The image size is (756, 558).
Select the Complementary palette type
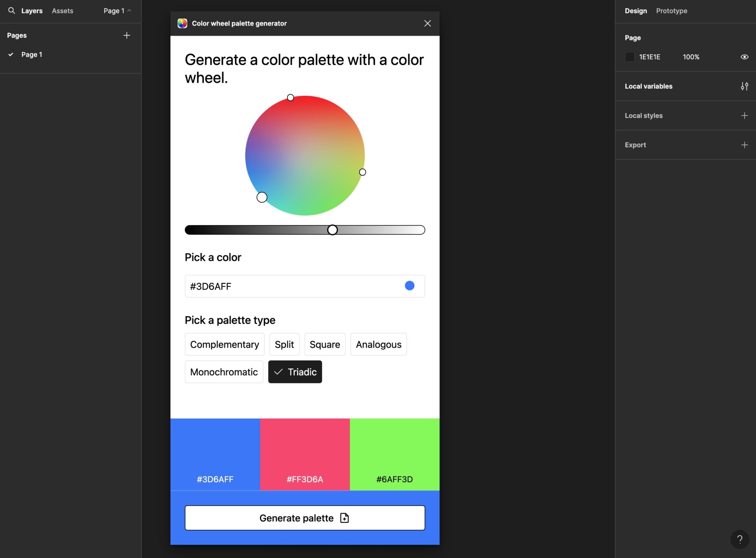coord(224,344)
